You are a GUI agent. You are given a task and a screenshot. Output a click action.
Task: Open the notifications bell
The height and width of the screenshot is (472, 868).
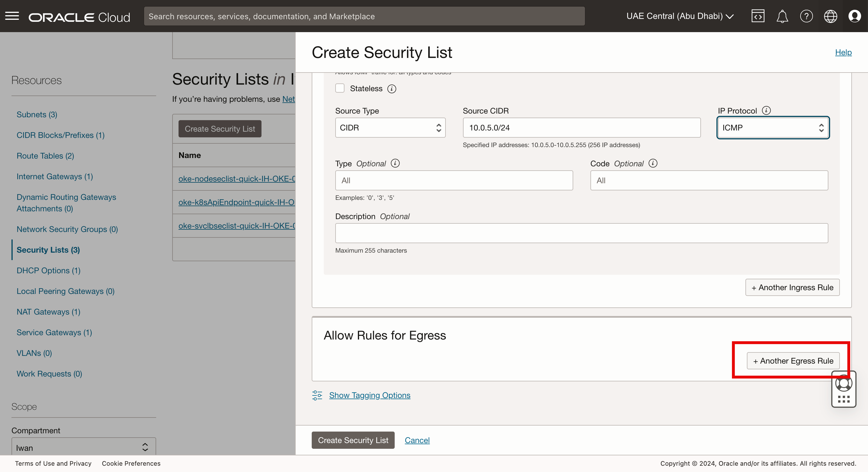pos(782,16)
